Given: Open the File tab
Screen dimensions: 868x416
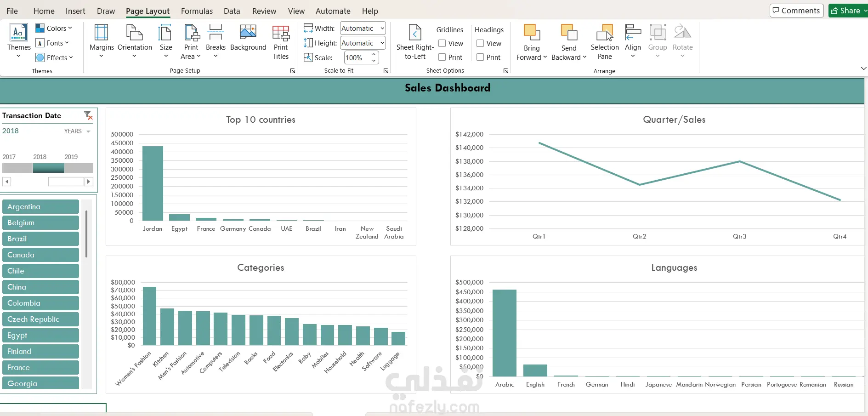Looking at the screenshot, I should tap(12, 11).
